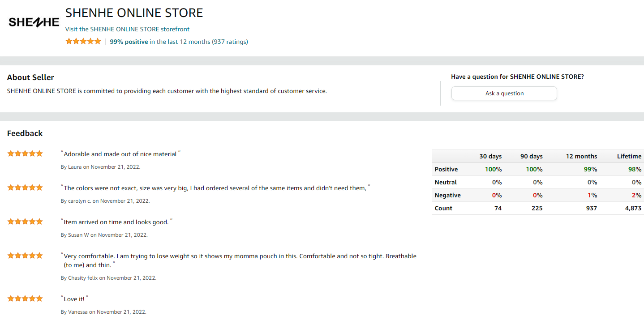Click the Positive Lifetime value 98%
The height and width of the screenshot is (324, 644).
point(635,169)
